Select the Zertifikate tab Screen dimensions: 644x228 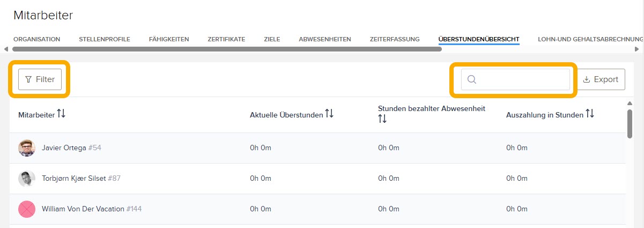(226, 39)
